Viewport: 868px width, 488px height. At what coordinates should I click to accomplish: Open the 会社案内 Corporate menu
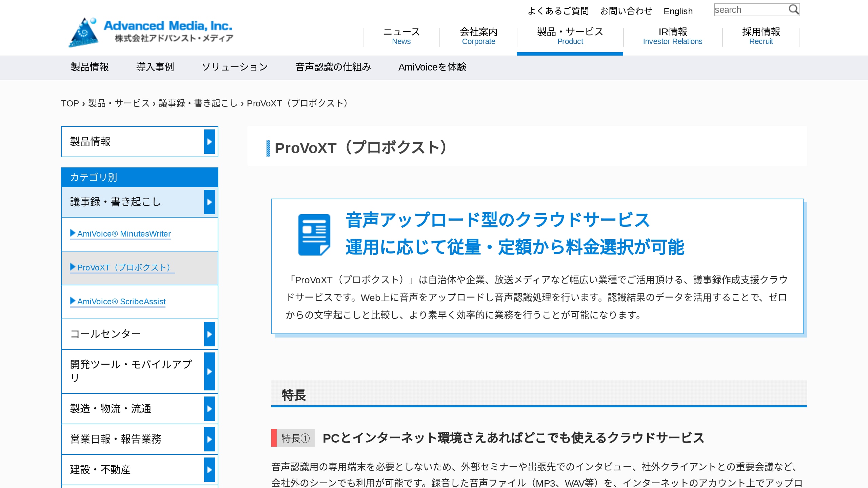point(478,36)
